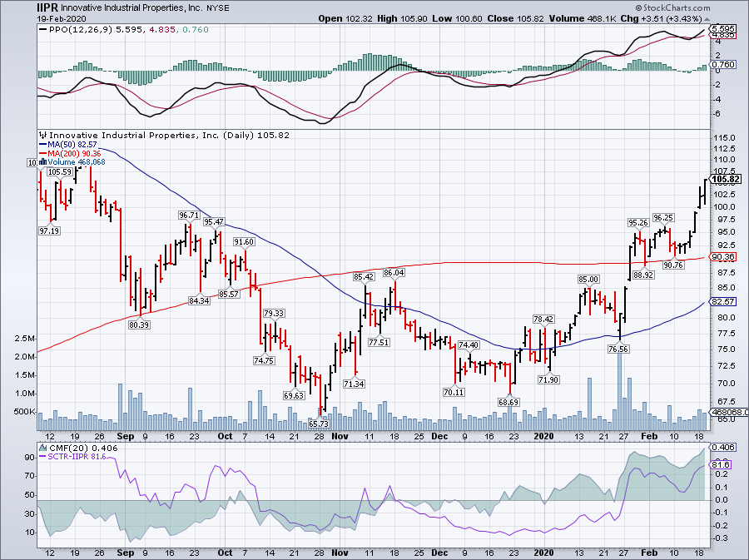Click the 90.36 moving average tag
749x560 pixels.
(x=723, y=256)
